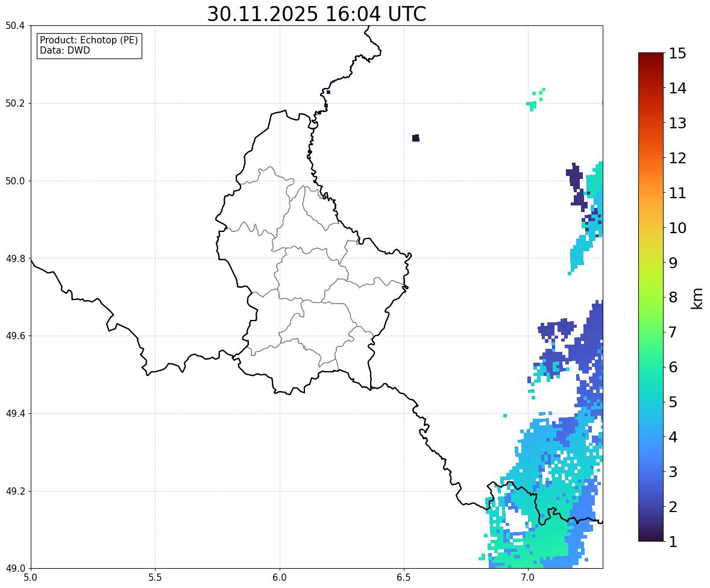Click latitude axis label 49.2
This screenshot has height=588, width=710.
[15, 491]
